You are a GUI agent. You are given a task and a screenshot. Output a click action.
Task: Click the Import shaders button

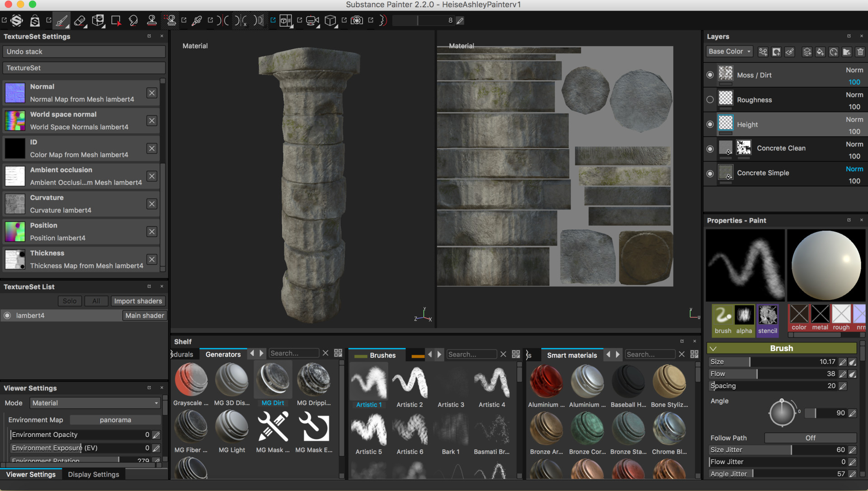138,300
